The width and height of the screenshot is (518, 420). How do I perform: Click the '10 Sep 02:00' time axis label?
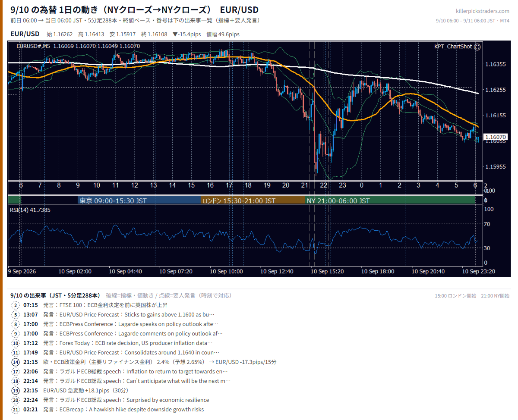click(75, 272)
